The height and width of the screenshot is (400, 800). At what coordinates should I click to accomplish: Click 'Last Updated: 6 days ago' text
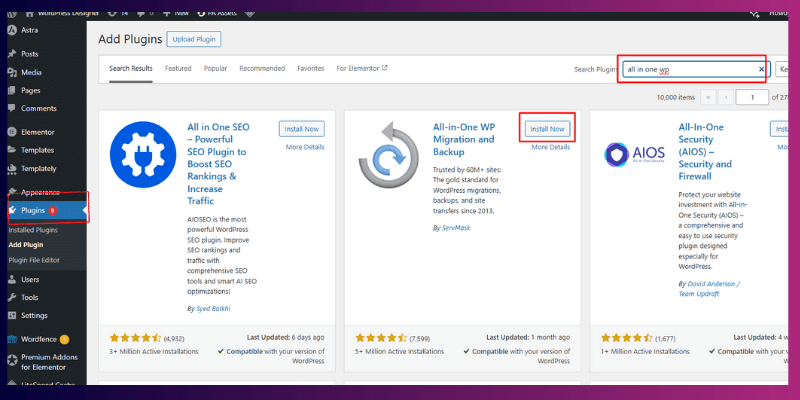(x=286, y=337)
